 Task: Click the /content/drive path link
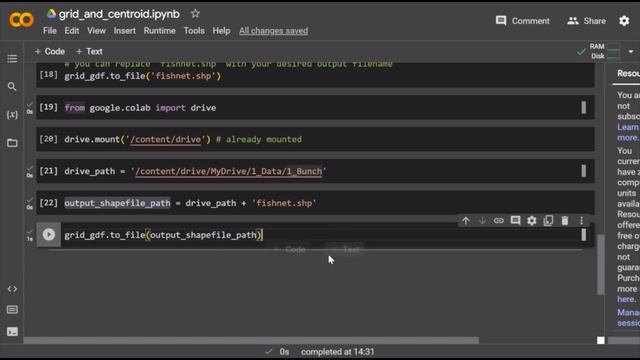click(165, 140)
